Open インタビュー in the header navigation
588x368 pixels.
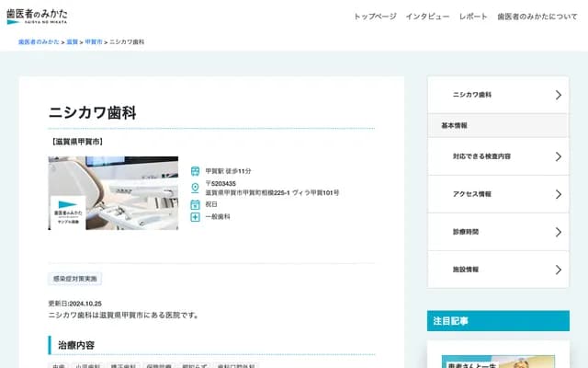tap(427, 17)
